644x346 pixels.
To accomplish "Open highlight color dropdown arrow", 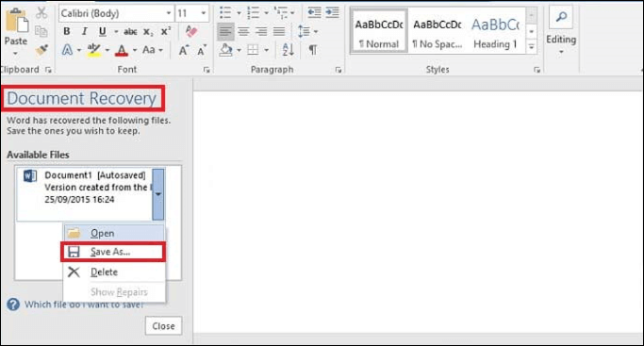I will (x=107, y=51).
